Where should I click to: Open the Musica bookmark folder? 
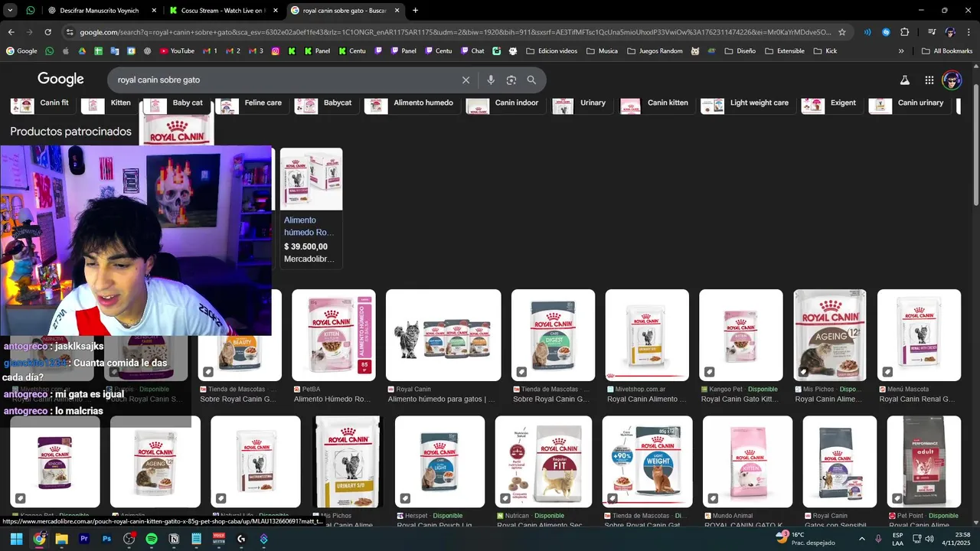pyautogui.click(x=603, y=51)
